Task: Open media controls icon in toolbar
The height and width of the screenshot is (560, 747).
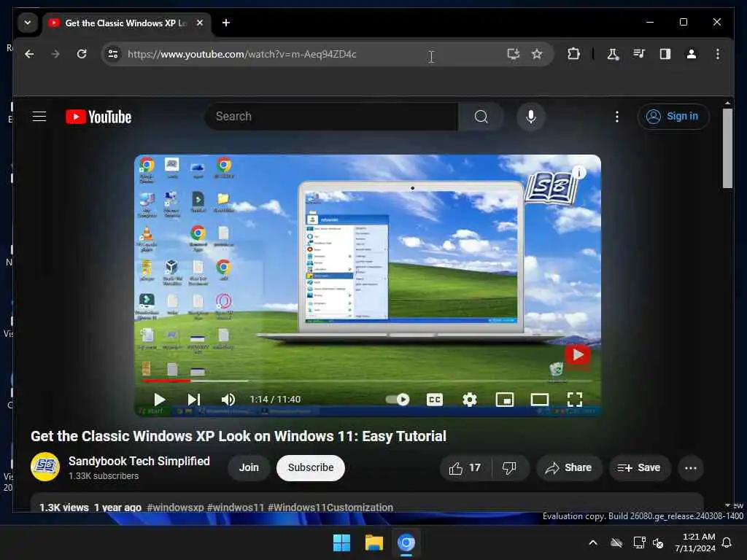Action: click(x=639, y=54)
